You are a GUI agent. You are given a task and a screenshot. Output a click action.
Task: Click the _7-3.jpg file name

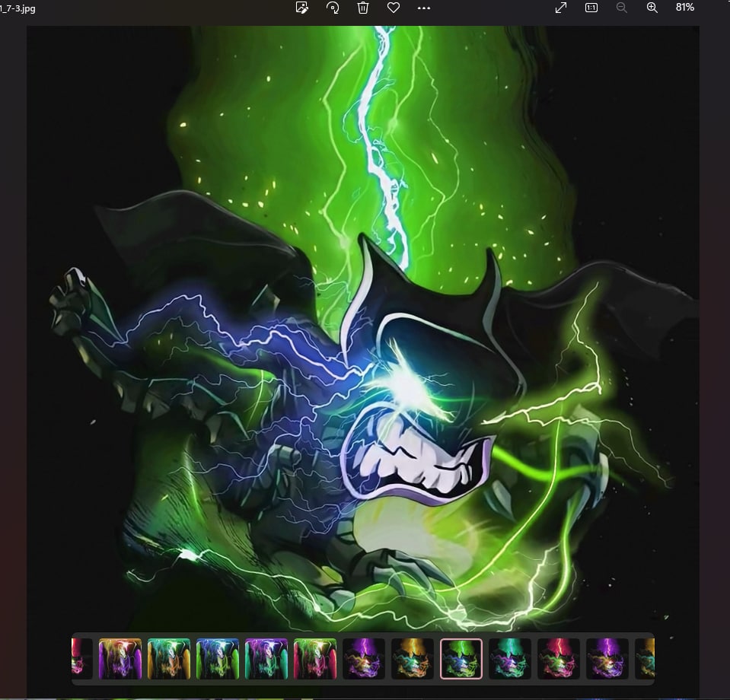18,8
